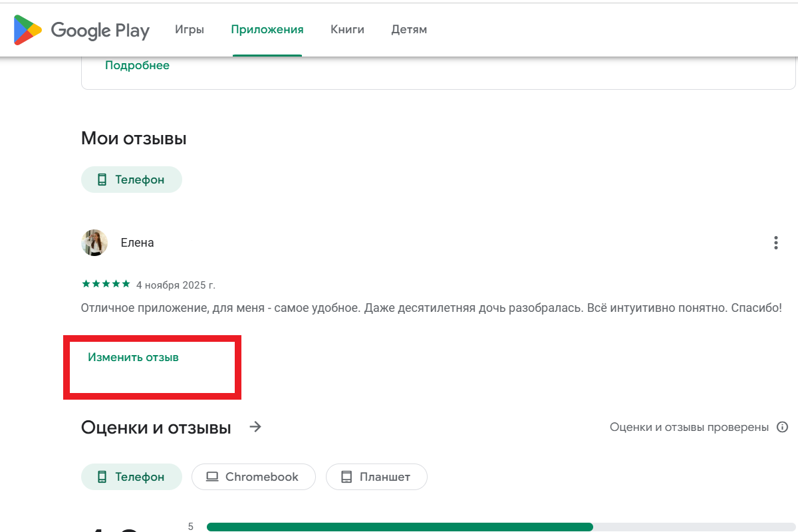Switch to the Игры tab

(x=190, y=29)
